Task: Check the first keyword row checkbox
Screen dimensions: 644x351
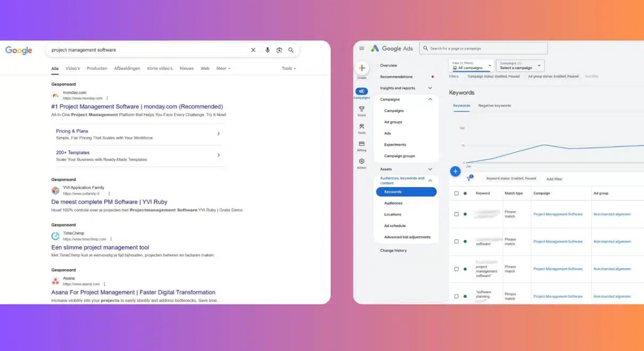Action: point(456,214)
